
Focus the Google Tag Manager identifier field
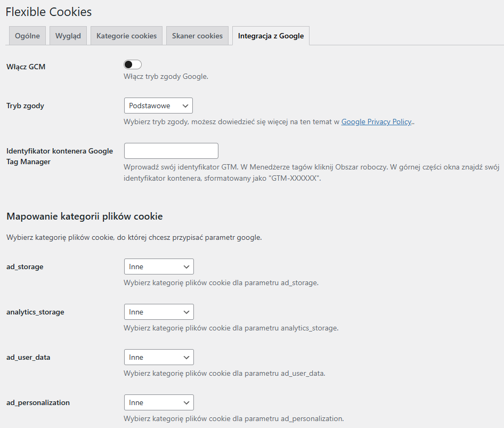tap(171, 151)
